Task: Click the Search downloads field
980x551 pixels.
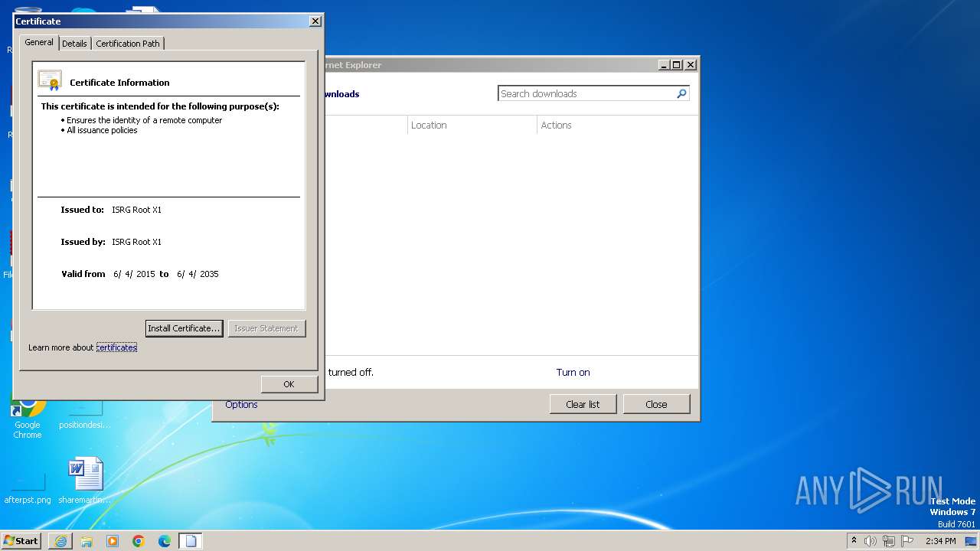Action: click(587, 93)
